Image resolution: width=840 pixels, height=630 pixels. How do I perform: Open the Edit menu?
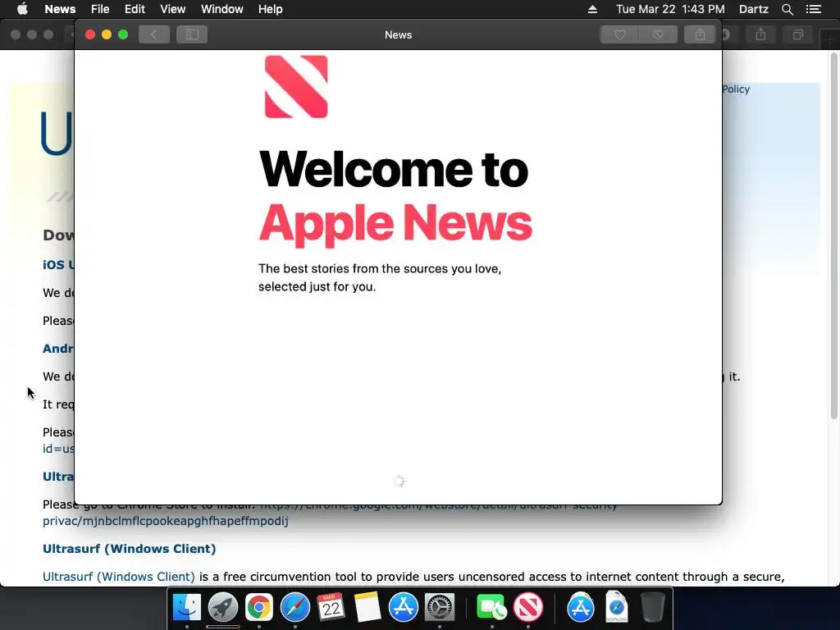click(x=135, y=9)
